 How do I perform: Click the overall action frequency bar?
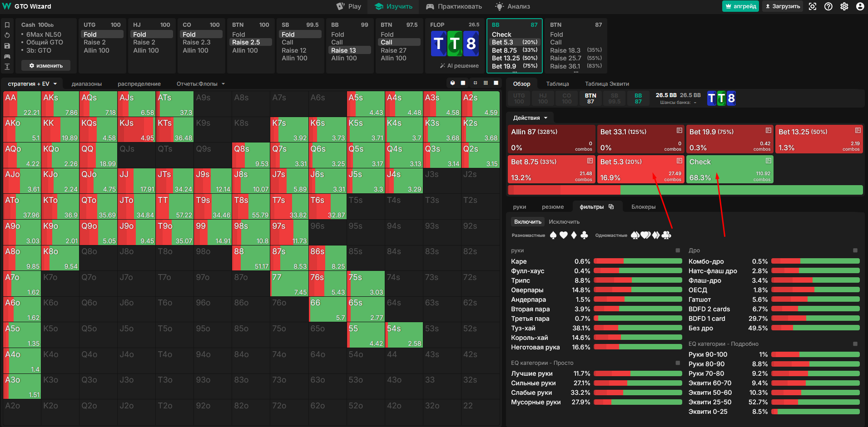click(685, 190)
